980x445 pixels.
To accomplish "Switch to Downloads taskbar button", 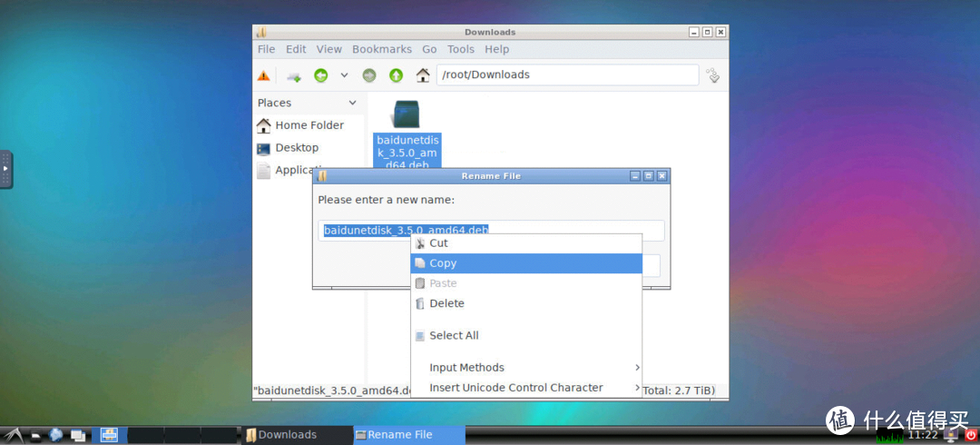I will [297, 435].
